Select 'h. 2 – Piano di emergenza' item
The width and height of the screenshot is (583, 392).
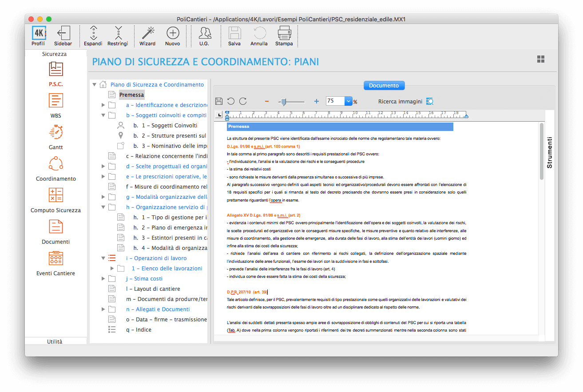click(x=170, y=228)
